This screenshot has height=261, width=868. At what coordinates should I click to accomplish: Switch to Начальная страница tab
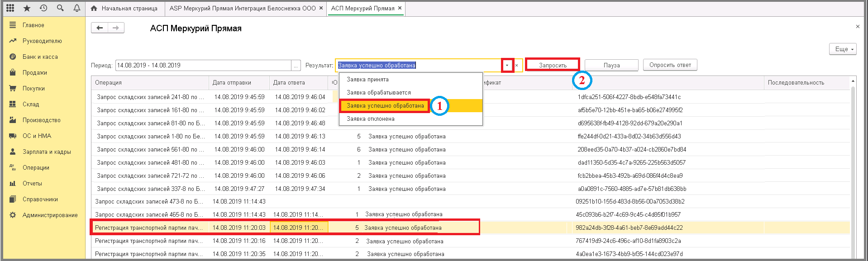click(124, 8)
